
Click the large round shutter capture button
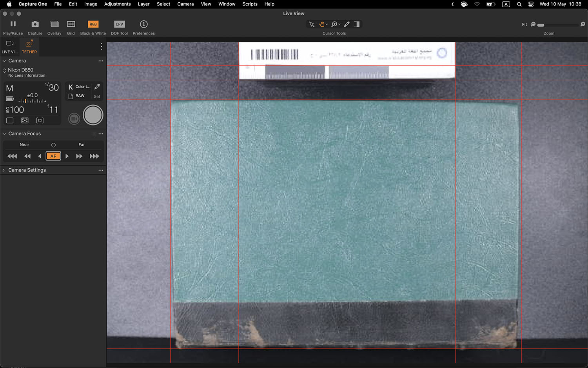(93, 115)
